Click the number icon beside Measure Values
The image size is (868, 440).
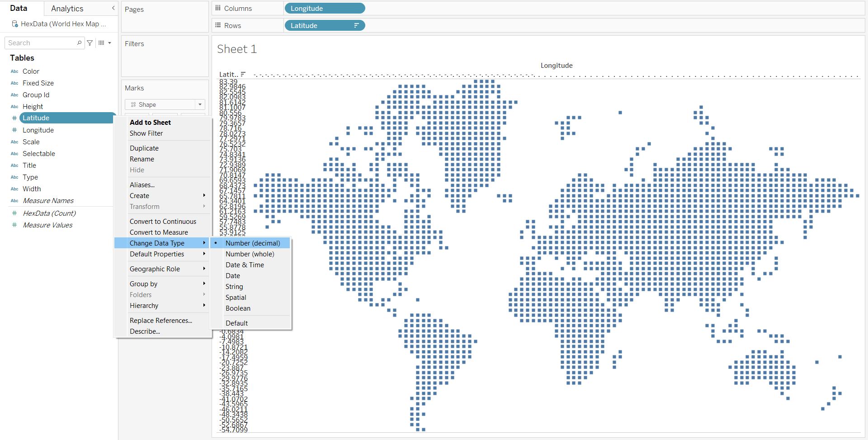pos(14,225)
